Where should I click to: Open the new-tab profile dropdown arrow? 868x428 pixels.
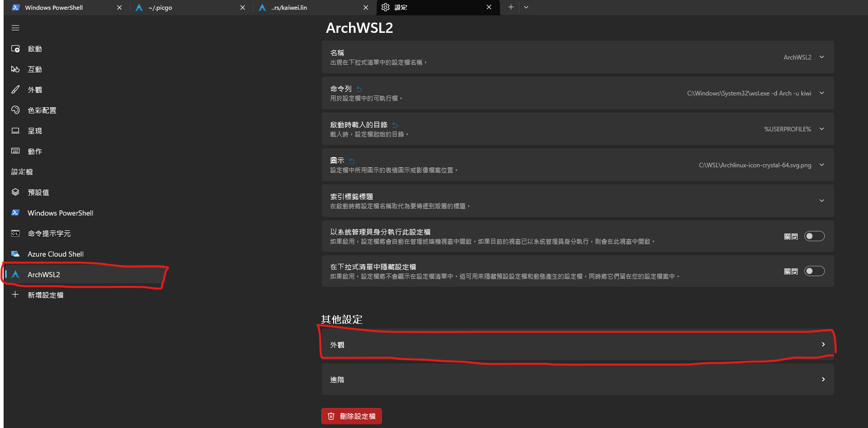click(526, 7)
